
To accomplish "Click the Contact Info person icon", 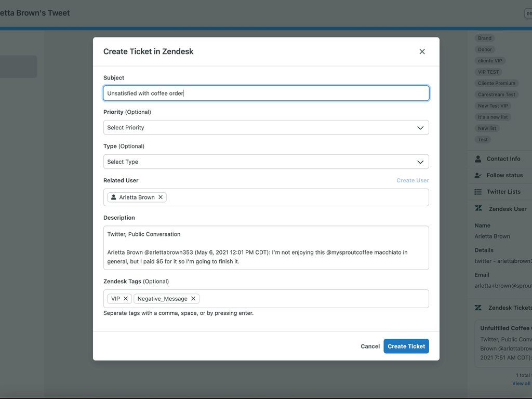I will [477, 158].
